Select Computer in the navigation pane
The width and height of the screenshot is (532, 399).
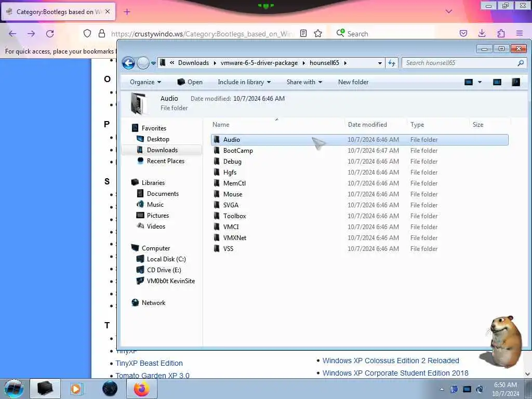[155, 248]
